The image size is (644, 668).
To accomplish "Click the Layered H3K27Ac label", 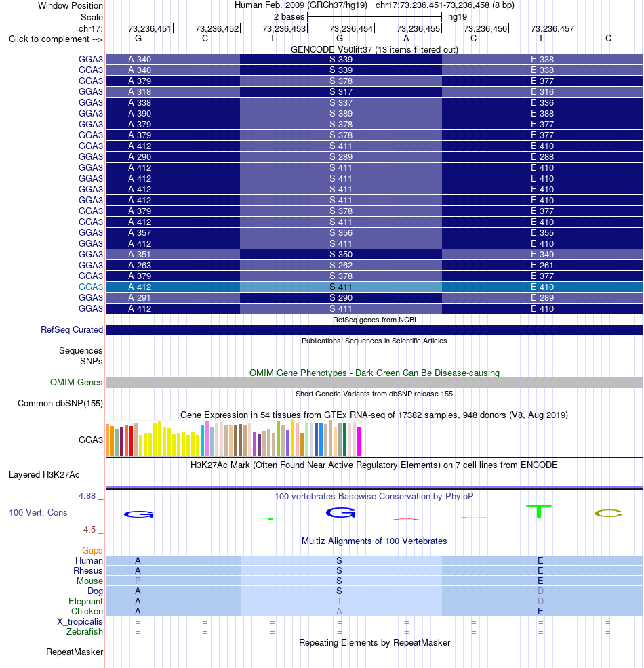I will [44, 475].
